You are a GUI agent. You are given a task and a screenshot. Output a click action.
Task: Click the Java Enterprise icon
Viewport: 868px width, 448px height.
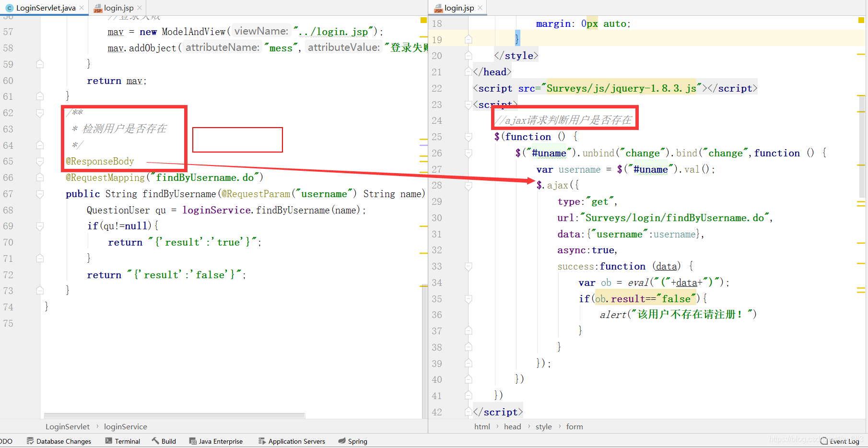click(193, 441)
